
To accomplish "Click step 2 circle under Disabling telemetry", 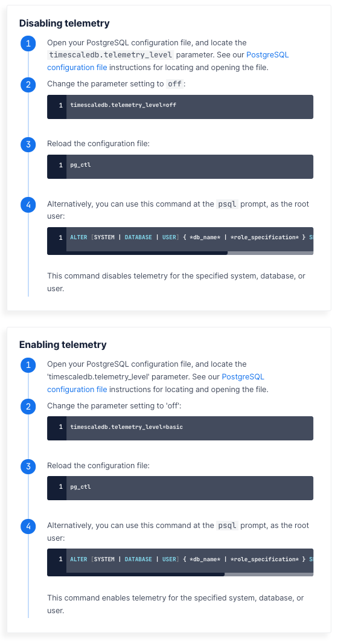I will (x=28, y=85).
